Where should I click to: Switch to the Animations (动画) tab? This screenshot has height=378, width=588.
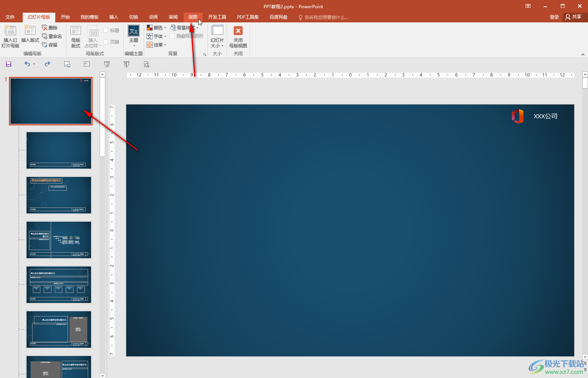pyautogui.click(x=153, y=17)
